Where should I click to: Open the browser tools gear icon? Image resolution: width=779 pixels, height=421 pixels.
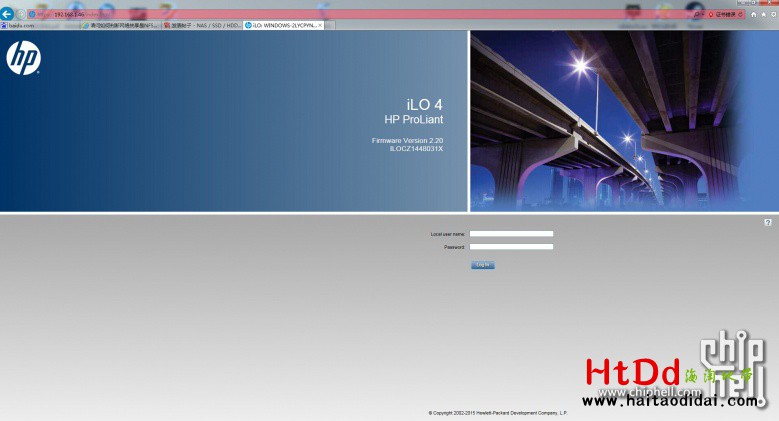tap(774, 14)
